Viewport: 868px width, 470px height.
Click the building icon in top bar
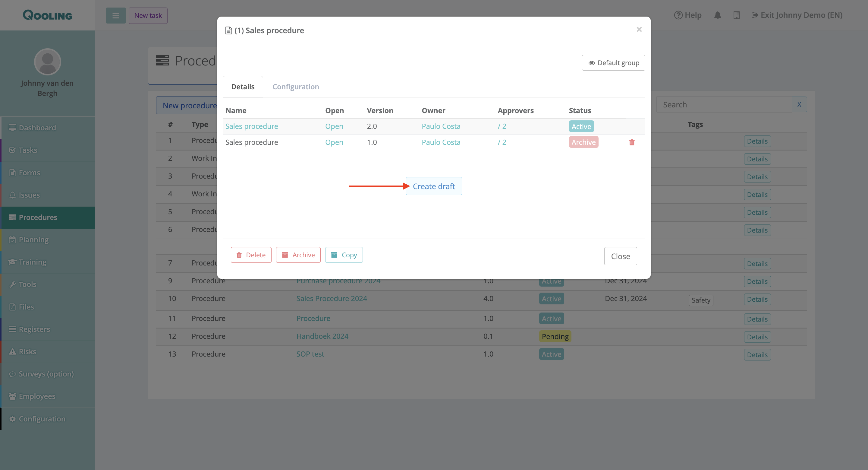(x=736, y=15)
